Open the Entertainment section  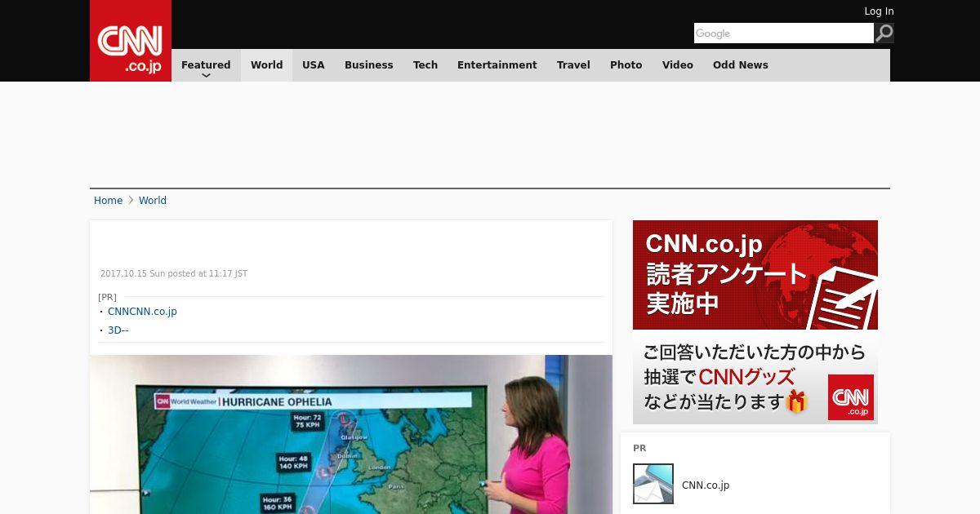tap(497, 65)
